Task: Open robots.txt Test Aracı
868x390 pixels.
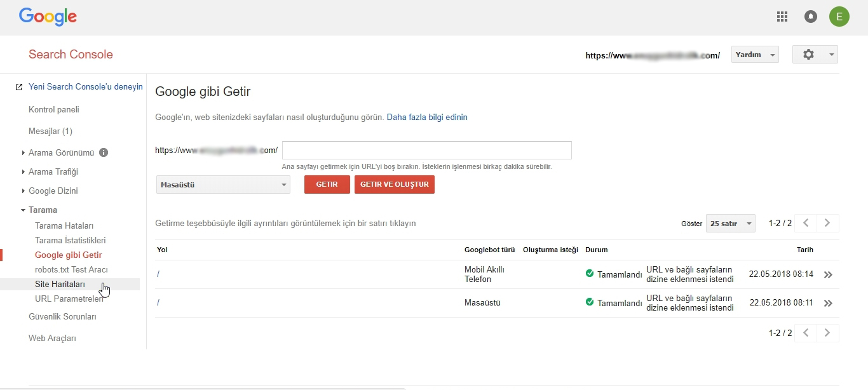Action: (71, 269)
